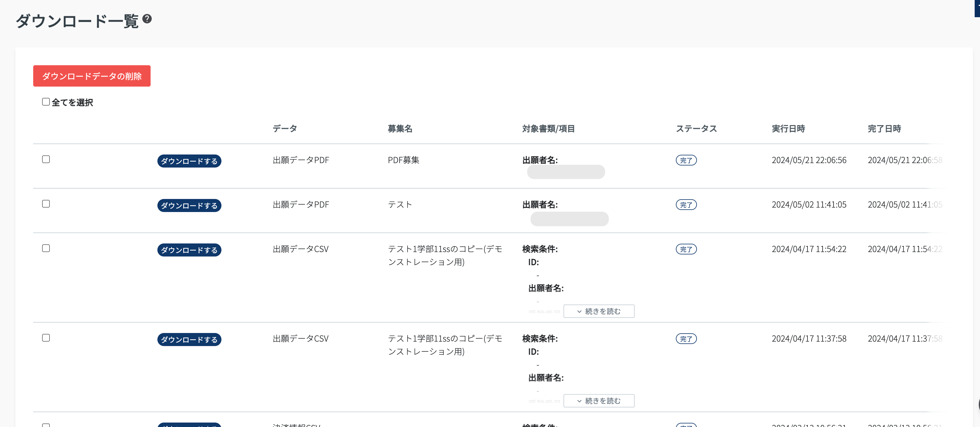Click the 完了 status badge in the テスト row
This screenshot has width=980, height=427.
pyautogui.click(x=686, y=205)
